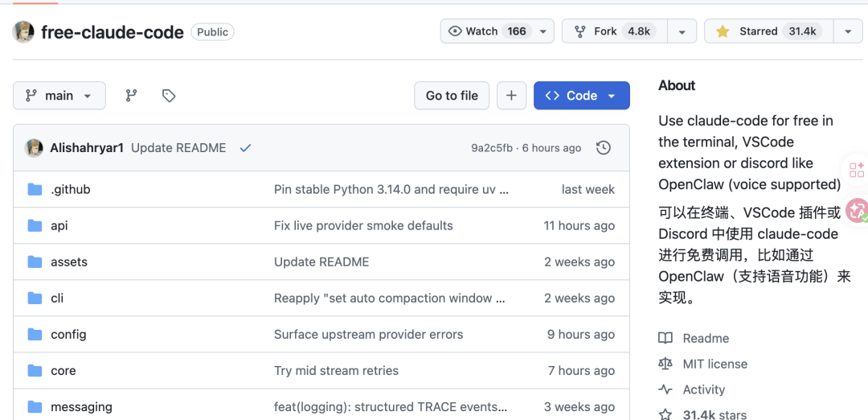The image size is (868, 420).
Task: Click the Go to file button
Action: [452, 96]
